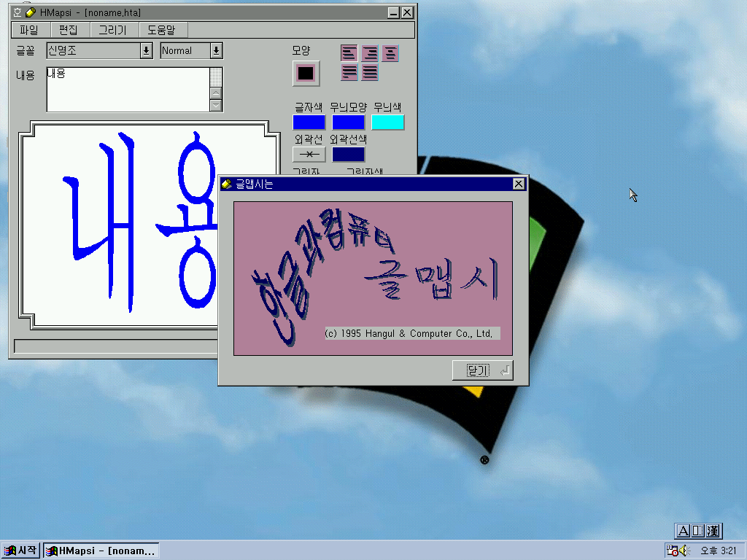Image resolution: width=747 pixels, height=560 pixels.
Task: Click the 닫기 button in dialog
Action: coord(483,370)
